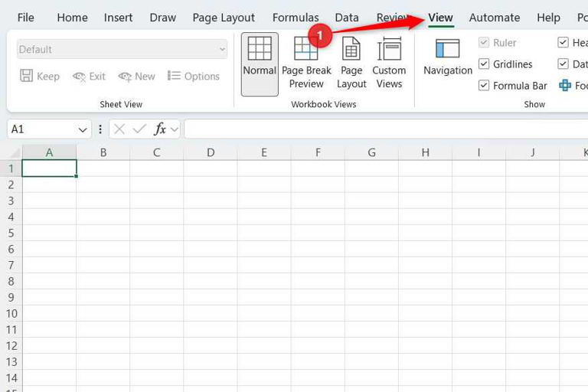Select cell A1
This screenshot has width=588, height=392.
click(x=49, y=168)
